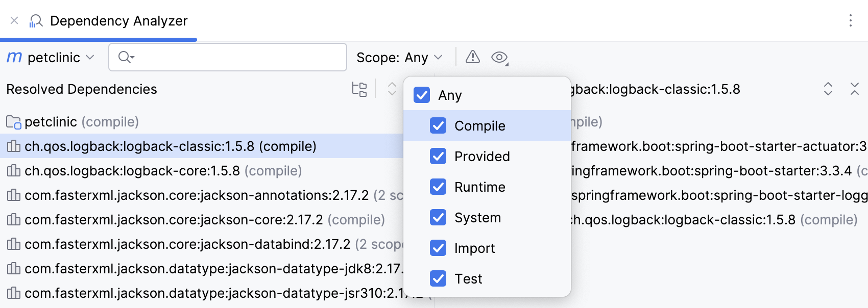Select jackson-core:2.17.2 dependency row
The image size is (868, 308).
[x=174, y=220]
